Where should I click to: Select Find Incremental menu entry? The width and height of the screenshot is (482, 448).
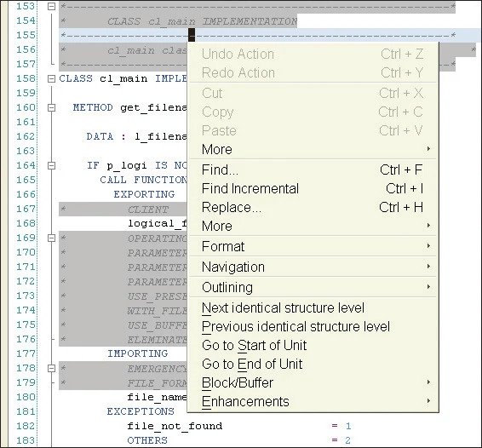[x=313, y=188]
